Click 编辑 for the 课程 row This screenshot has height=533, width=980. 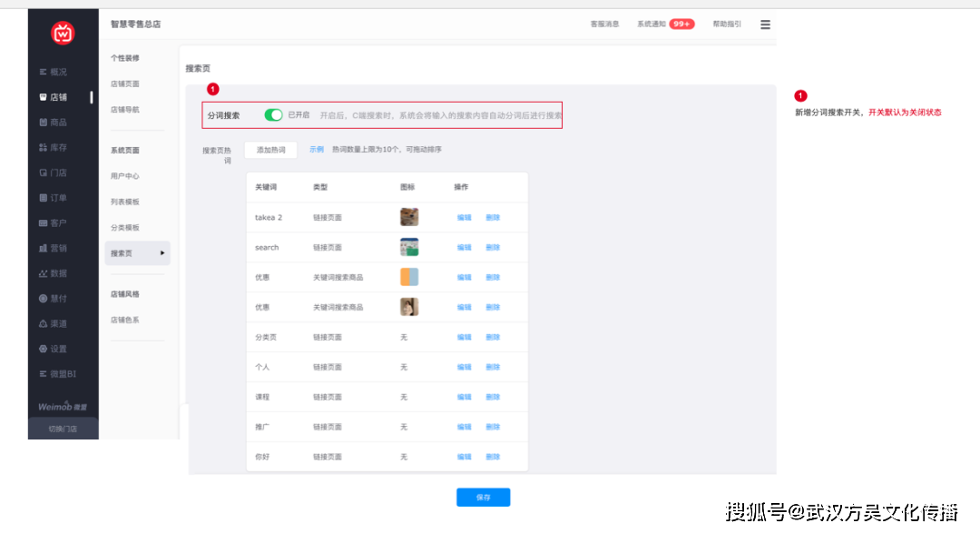[465, 397]
